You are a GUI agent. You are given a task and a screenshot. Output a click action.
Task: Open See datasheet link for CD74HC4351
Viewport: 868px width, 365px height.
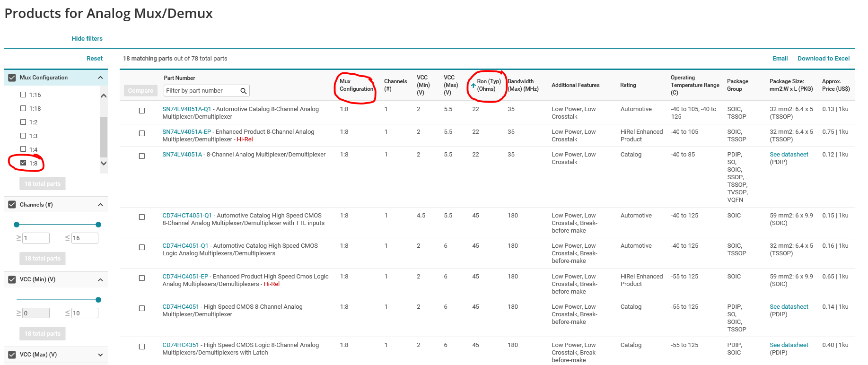[x=789, y=345]
